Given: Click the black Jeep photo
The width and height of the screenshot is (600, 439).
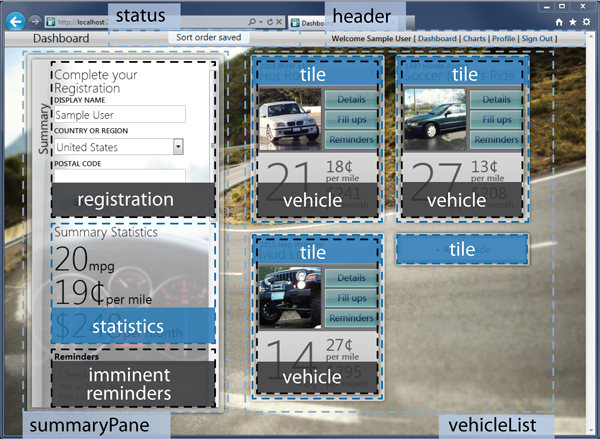Looking at the screenshot, I should 290,297.
